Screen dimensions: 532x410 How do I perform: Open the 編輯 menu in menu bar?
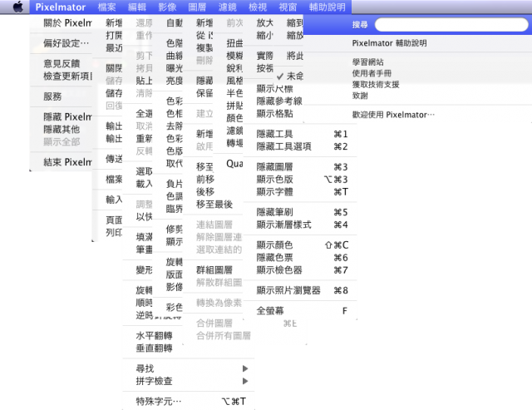[x=136, y=7]
